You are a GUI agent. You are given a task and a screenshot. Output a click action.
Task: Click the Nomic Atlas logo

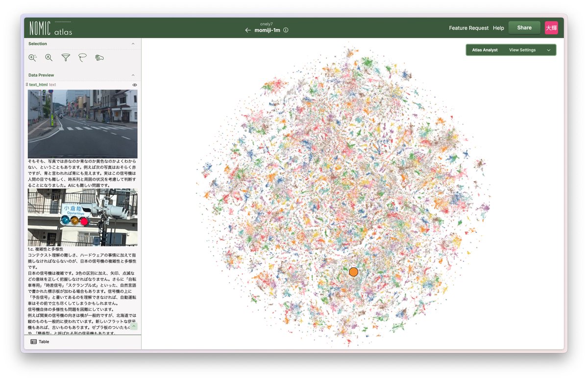[50, 28]
